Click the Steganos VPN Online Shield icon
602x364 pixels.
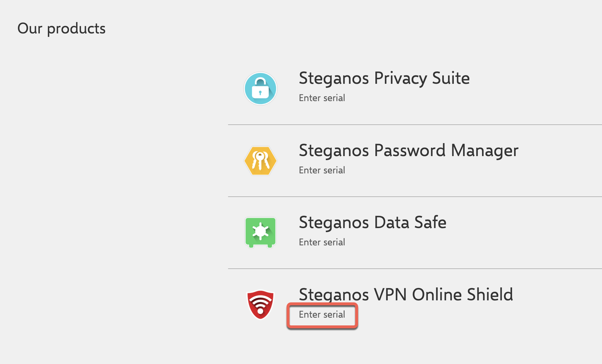tap(260, 305)
